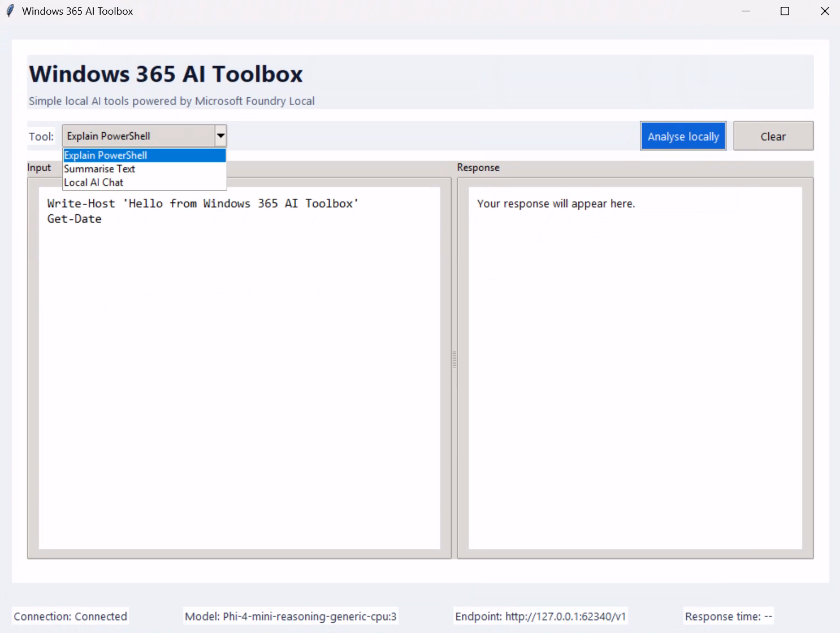The image size is (840, 633).
Task: Click the Response text area
Action: pyautogui.click(x=635, y=368)
